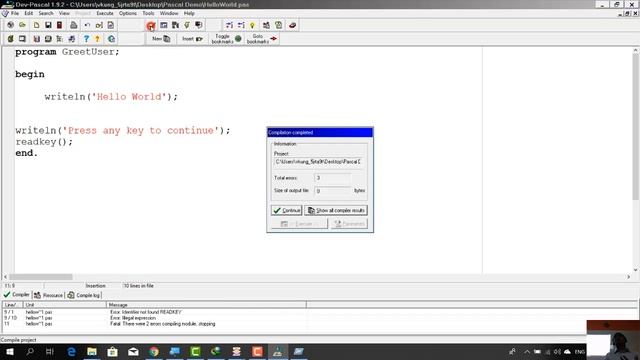The height and width of the screenshot is (360, 640).
Task: Click Show all compiler results button
Action: 336,210
